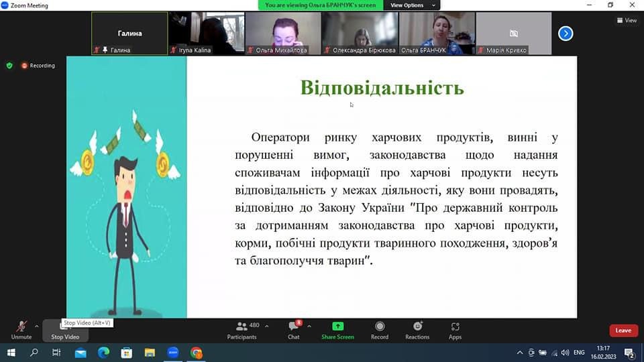
Task: Open the Participants panel
Action: pyautogui.click(x=241, y=330)
